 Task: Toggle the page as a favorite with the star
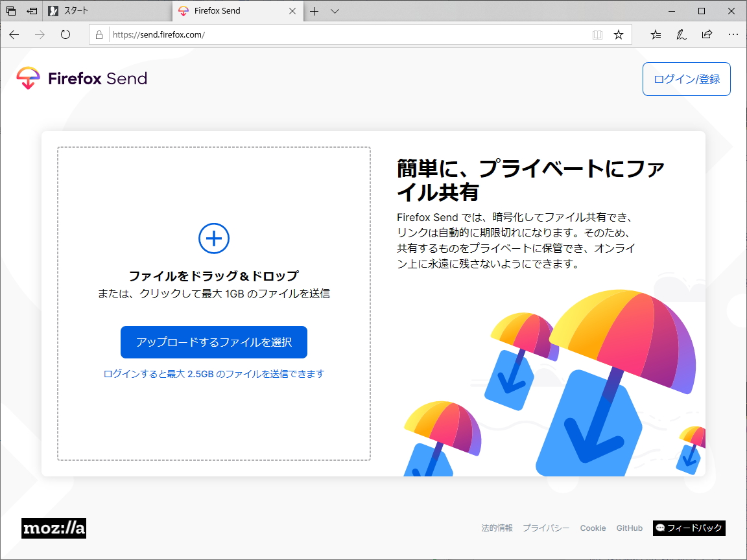coord(617,34)
